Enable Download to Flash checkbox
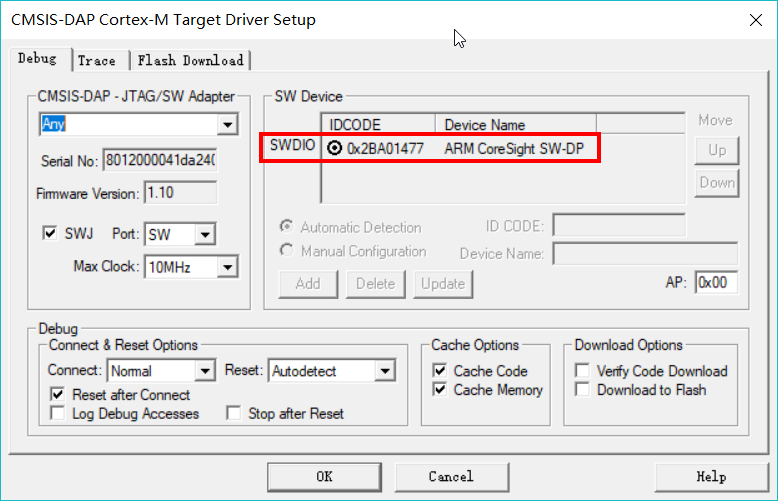The height and width of the screenshot is (501, 778). tap(583, 389)
